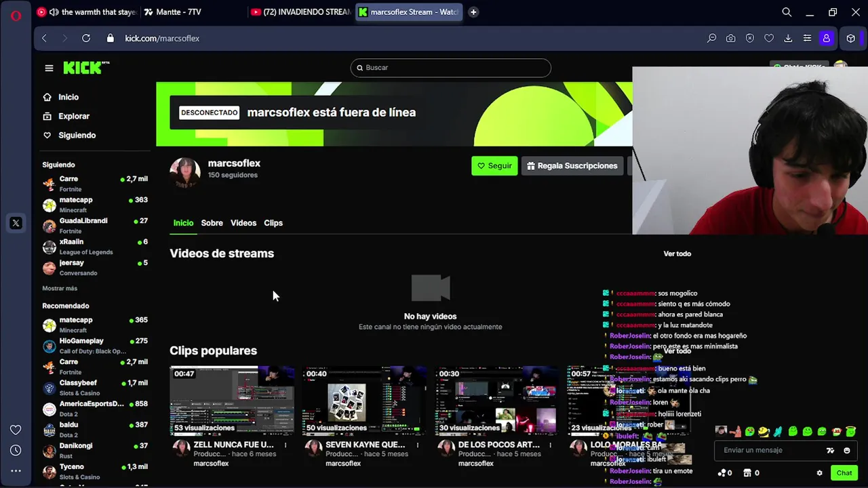Viewport: 868px width, 488px height.
Task: Click the Buscar search field
Action: 451,68
